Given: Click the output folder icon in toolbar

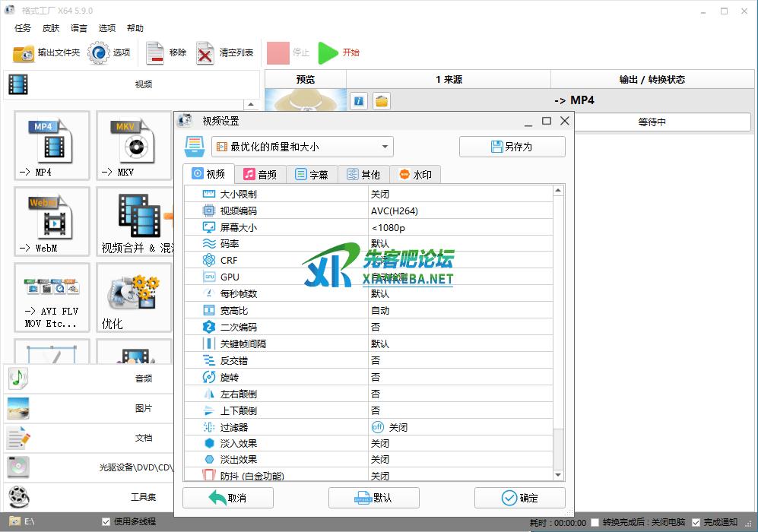Looking at the screenshot, I should (x=24, y=53).
